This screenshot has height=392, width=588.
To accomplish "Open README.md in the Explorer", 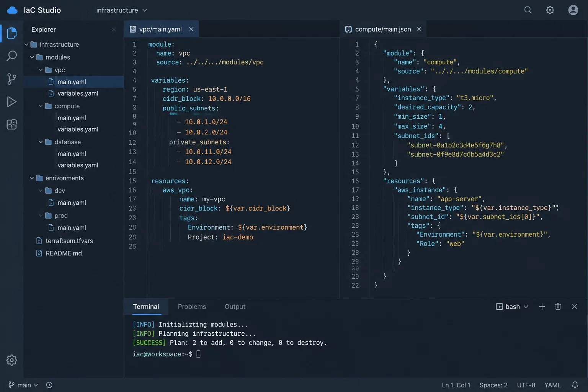I will (64, 253).
